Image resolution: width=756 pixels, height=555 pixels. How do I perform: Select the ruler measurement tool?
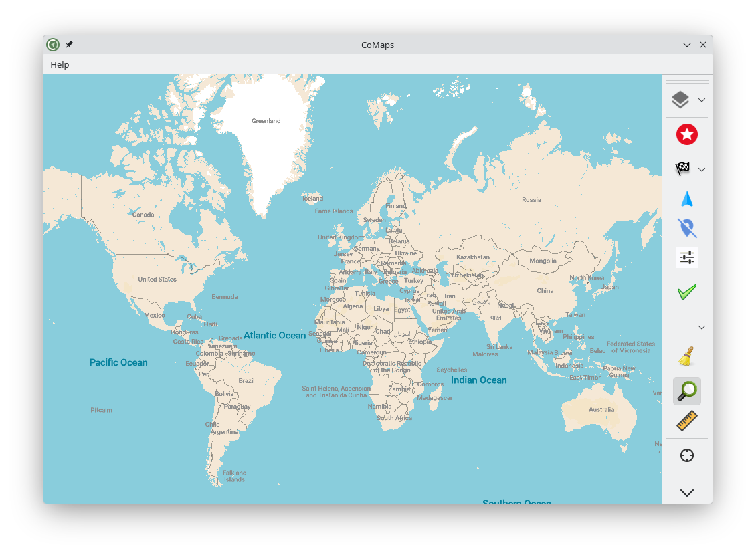click(687, 421)
